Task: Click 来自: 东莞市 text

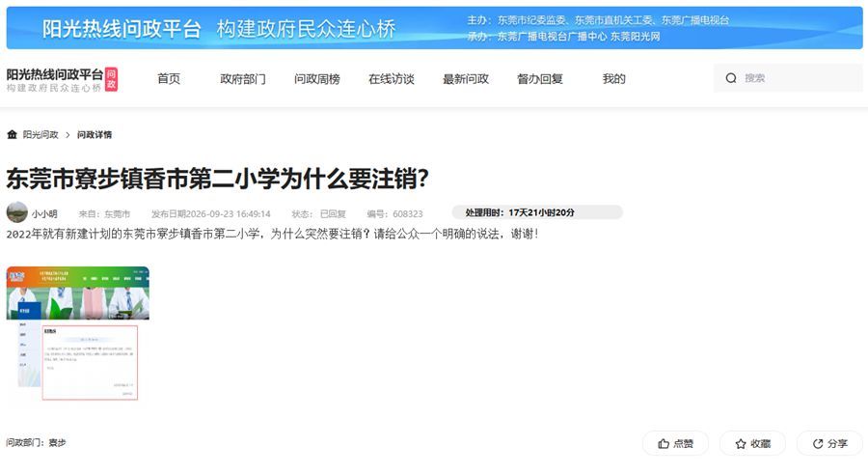Action: tap(104, 214)
